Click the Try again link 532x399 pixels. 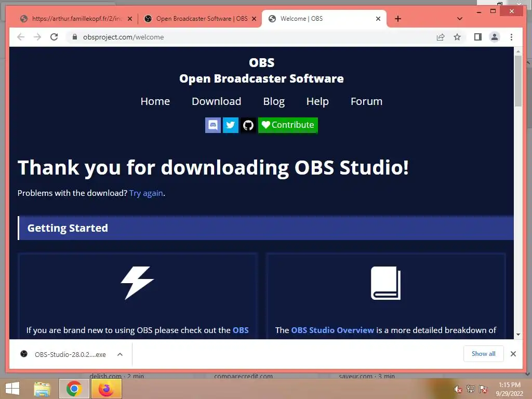[146, 193]
